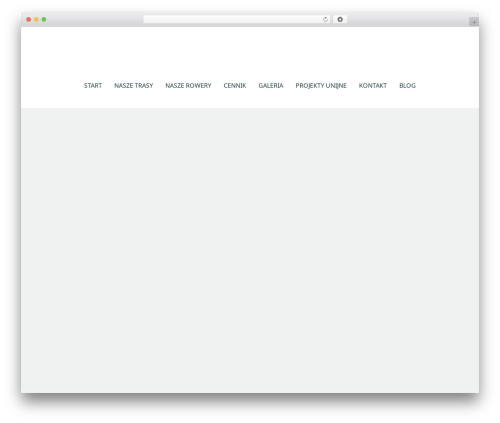Open the NASZE ROWERY menu item
This screenshot has height=423, width=500.
[188, 86]
